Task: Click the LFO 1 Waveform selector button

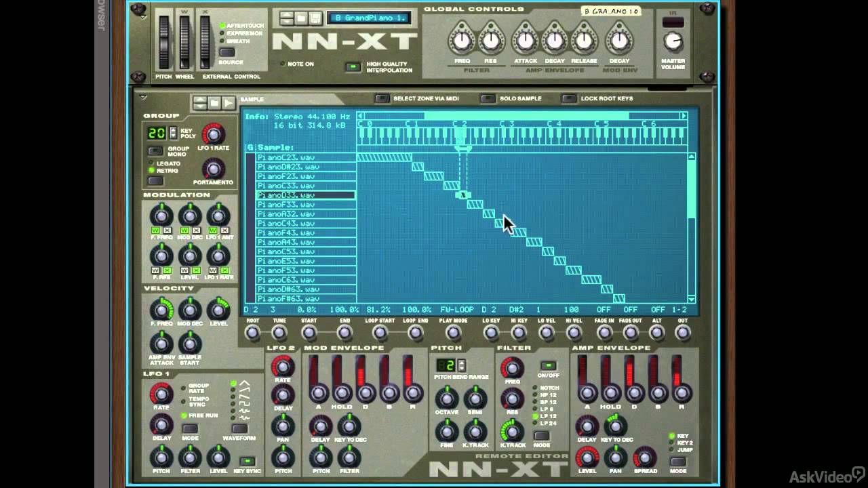Action: pos(239,429)
